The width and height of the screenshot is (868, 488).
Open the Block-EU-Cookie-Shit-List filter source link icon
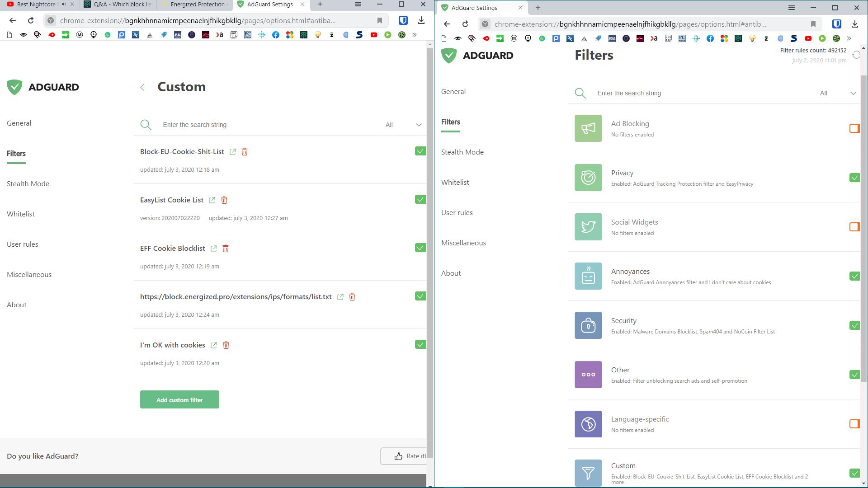(x=233, y=152)
